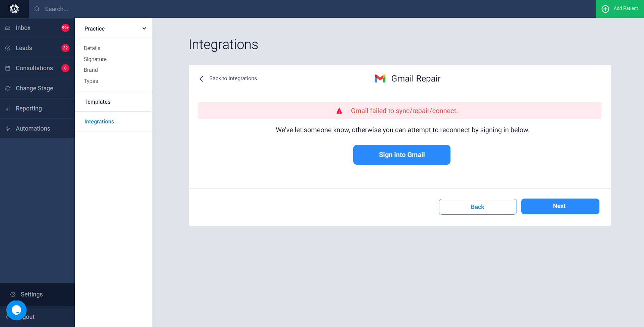The image size is (644, 327).
Task: Go back using the left chevron arrow
Action: tap(201, 78)
